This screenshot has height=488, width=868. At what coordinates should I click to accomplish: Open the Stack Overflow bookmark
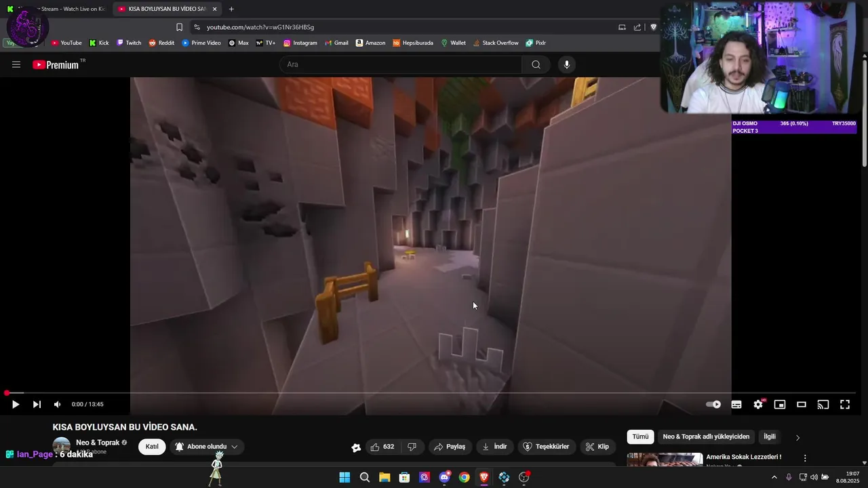(x=496, y=43)
